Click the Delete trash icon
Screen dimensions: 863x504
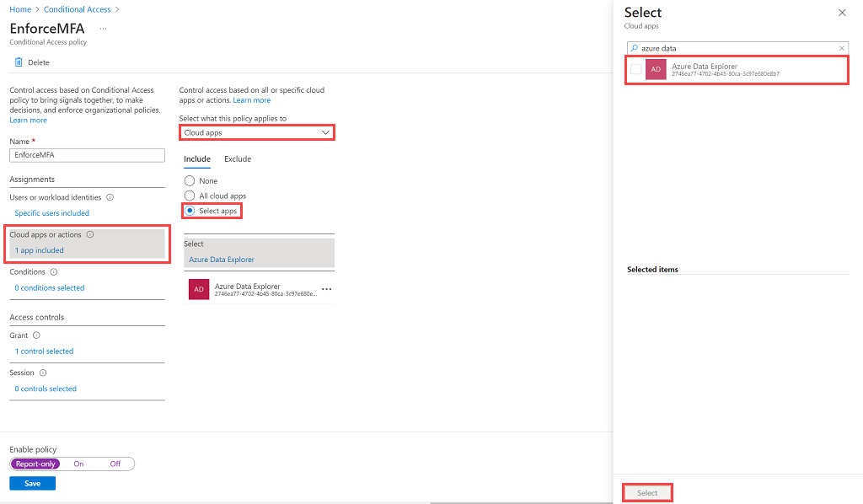[x=18, y=62]
